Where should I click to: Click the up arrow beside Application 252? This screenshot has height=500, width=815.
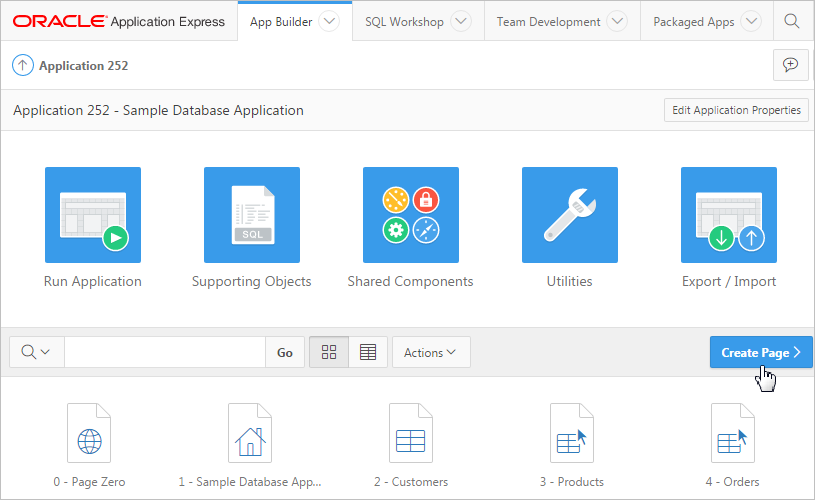[x=22, y=66]
